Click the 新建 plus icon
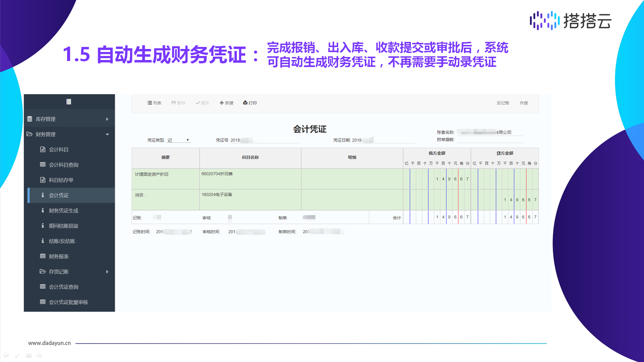 [222, 103]
